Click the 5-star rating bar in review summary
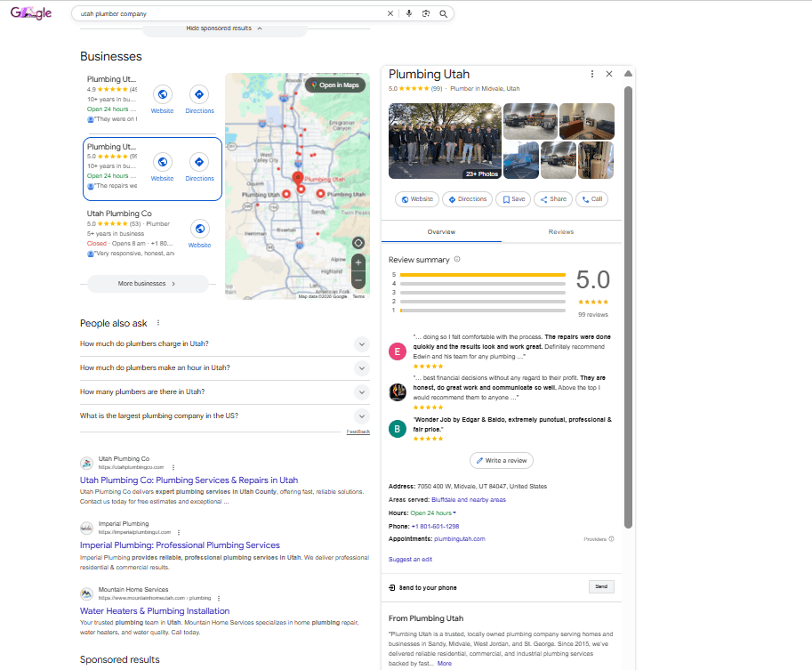812x670 pixels. [480, 275]
